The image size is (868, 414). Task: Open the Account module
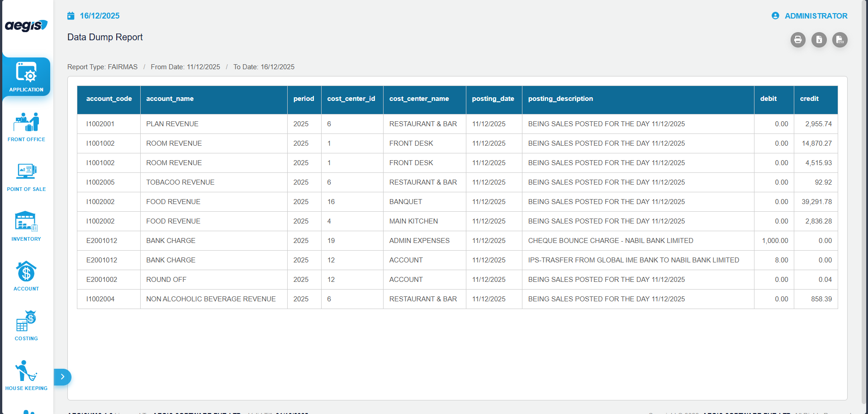point(26,276)
